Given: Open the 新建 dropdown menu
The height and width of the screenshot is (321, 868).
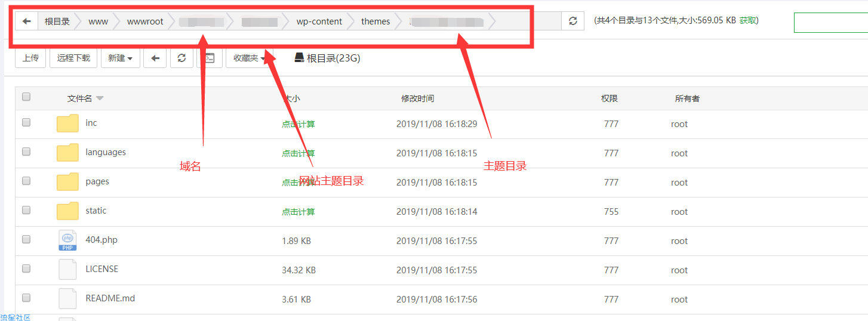Looking at the screenshot, I should pyautogui.click(x=120, y=58).
